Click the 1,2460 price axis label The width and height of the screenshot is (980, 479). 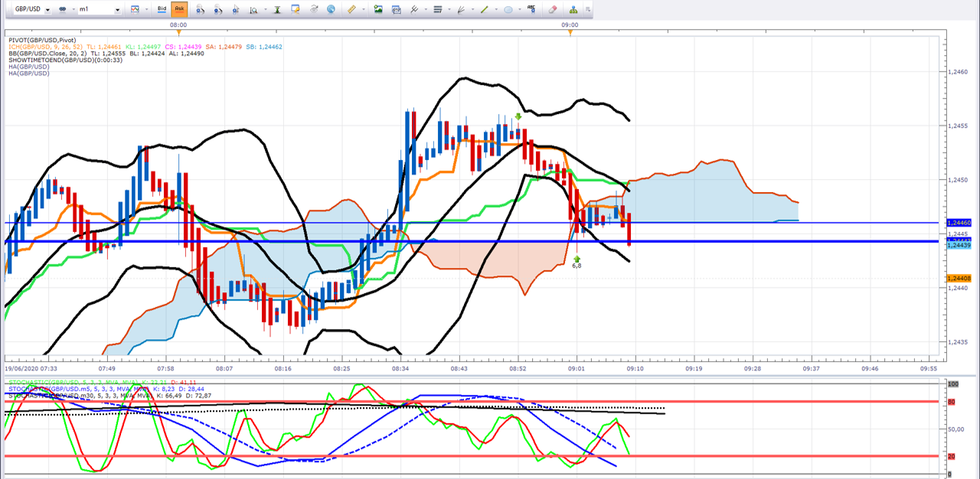pyautogui.click(x=959, y=72)
